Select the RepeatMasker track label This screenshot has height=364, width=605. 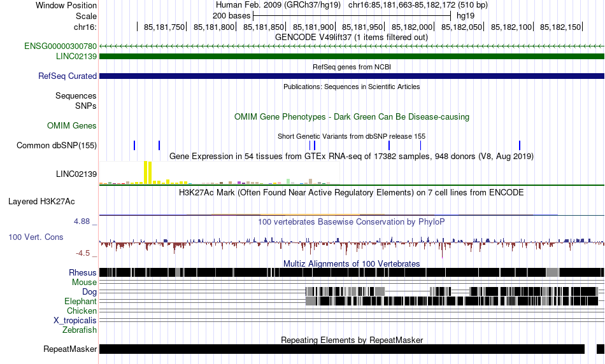pos(70,349)
